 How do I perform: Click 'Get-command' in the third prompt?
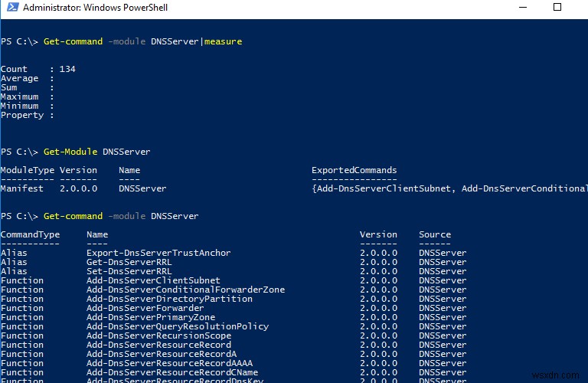[73, 217]
